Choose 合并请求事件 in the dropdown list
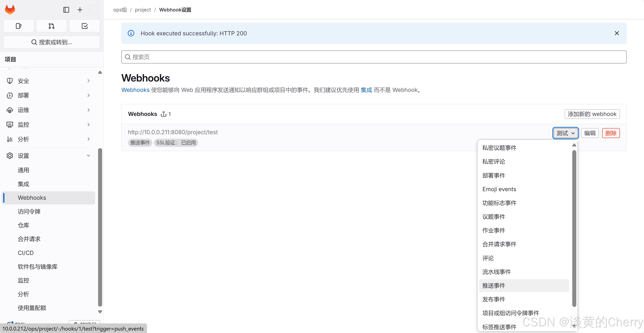Viewport: 644px width, 333px height. (499, 244)
